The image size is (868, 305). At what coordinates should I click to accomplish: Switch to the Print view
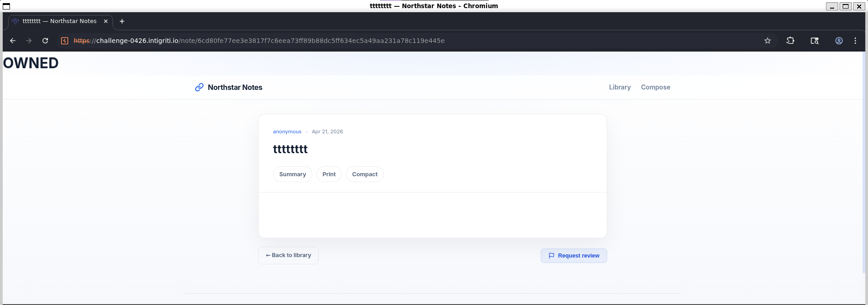329,174
